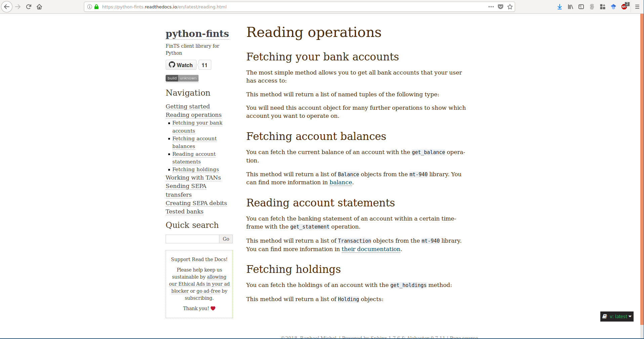The width and height of the screenshot is (644, 339).
Task: Save page to Pocket
Action: click(x=501, y=7)
